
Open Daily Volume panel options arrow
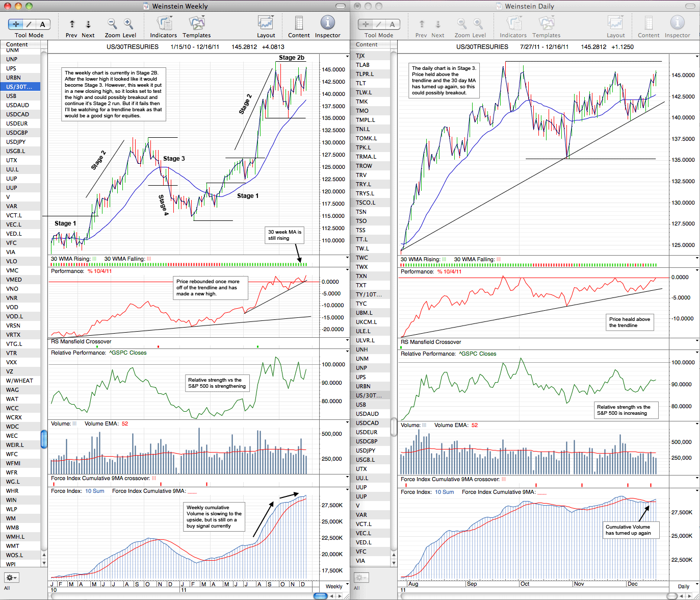tap(697, 424)
